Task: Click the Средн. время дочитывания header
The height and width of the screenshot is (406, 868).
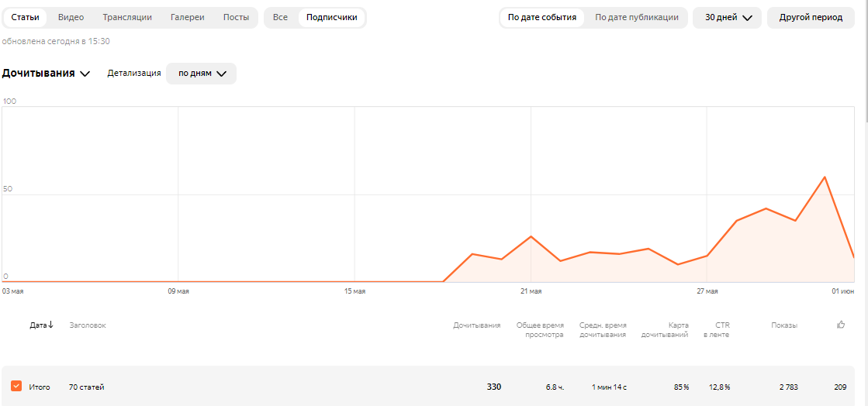Action: 603,329
